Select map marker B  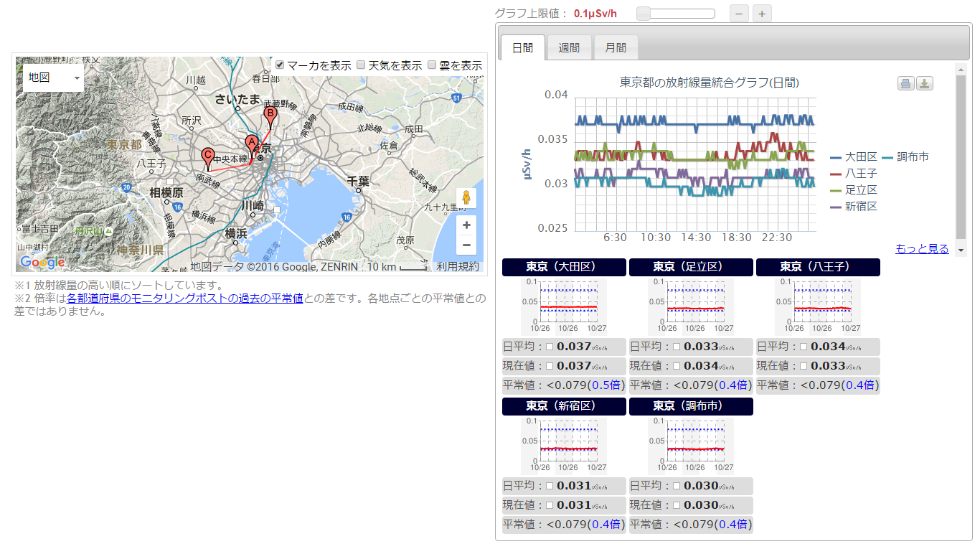pos(270,115)
